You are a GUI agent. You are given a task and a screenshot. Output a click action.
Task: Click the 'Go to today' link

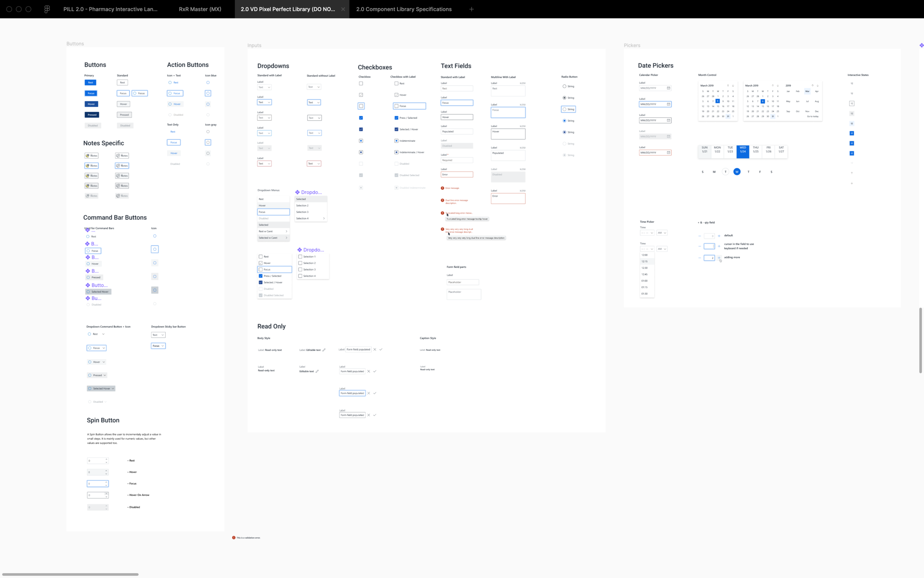coord(812,116)
